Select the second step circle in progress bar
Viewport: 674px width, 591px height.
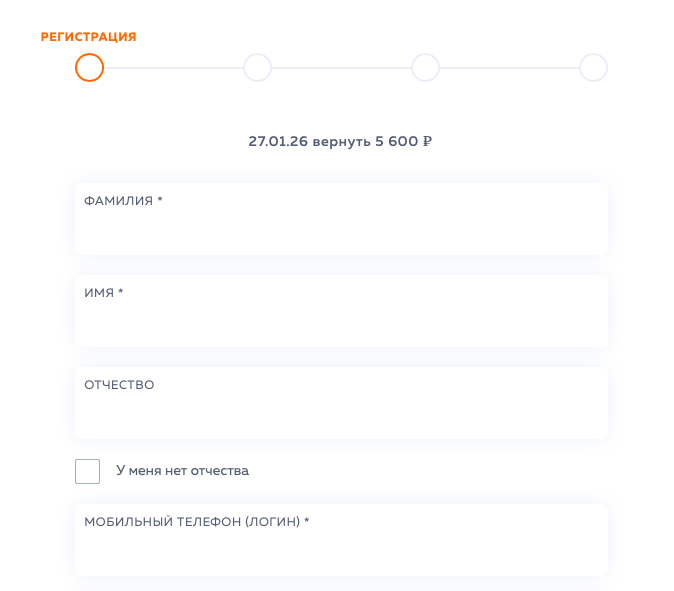(x=257, y=67)
